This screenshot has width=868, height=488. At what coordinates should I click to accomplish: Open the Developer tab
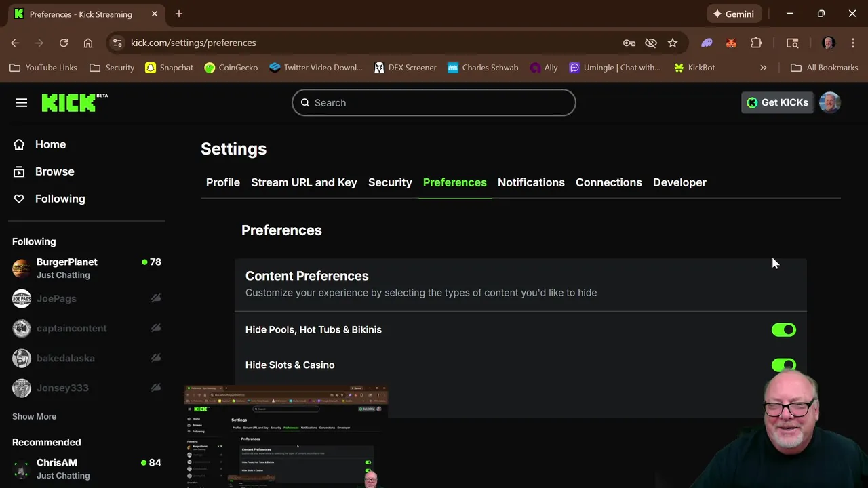[x=679, y=182]
